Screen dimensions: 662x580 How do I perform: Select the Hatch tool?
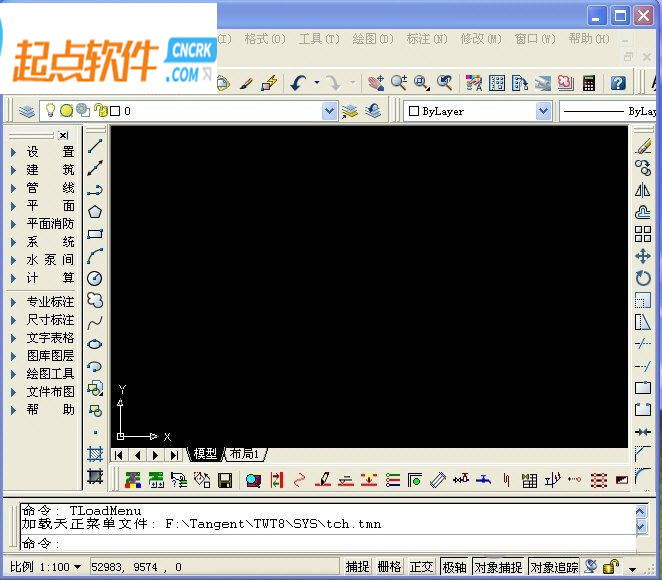[95, 454]
